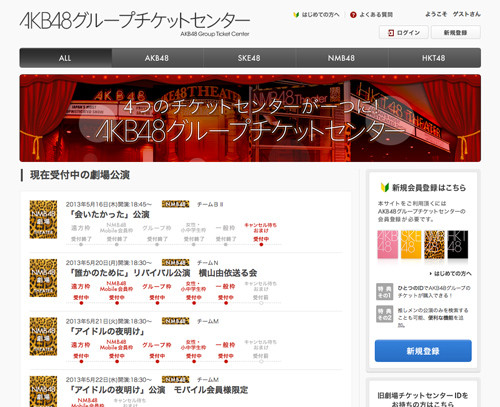Click the red question mark FAQ icon
The image size is (500, 407).
[353, 15]
